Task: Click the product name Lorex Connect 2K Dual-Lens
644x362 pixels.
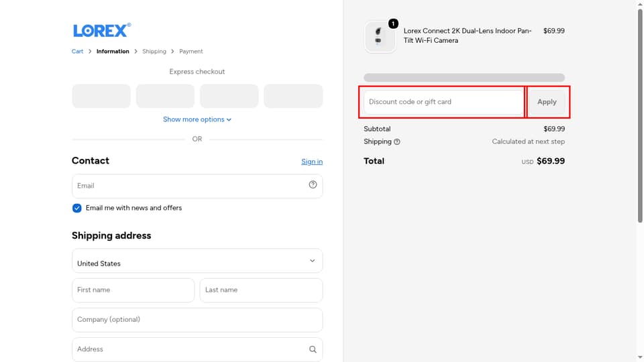Action: pos(468,36)
